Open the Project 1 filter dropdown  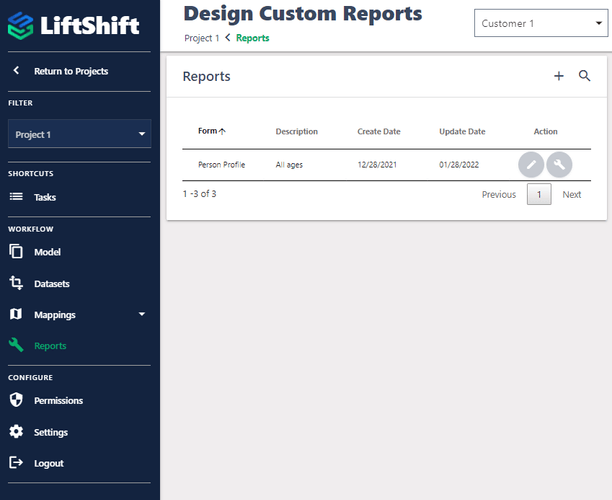pyautogui.click(x=80, y=134)
